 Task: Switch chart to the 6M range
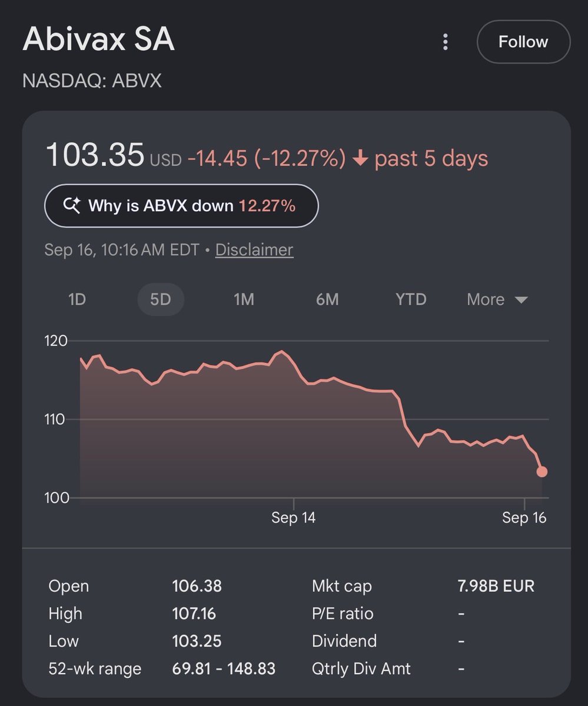[x=327, y=299]
